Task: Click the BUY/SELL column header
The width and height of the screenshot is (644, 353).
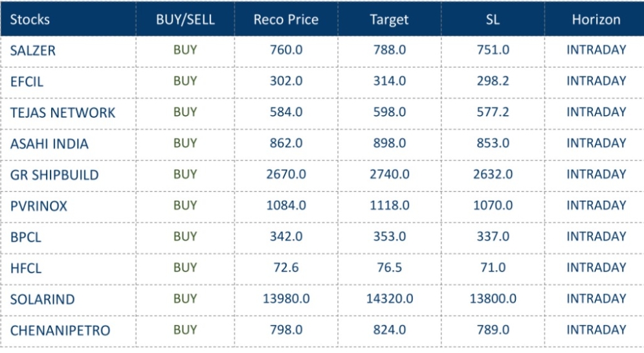Action: (x=185, y=19)
